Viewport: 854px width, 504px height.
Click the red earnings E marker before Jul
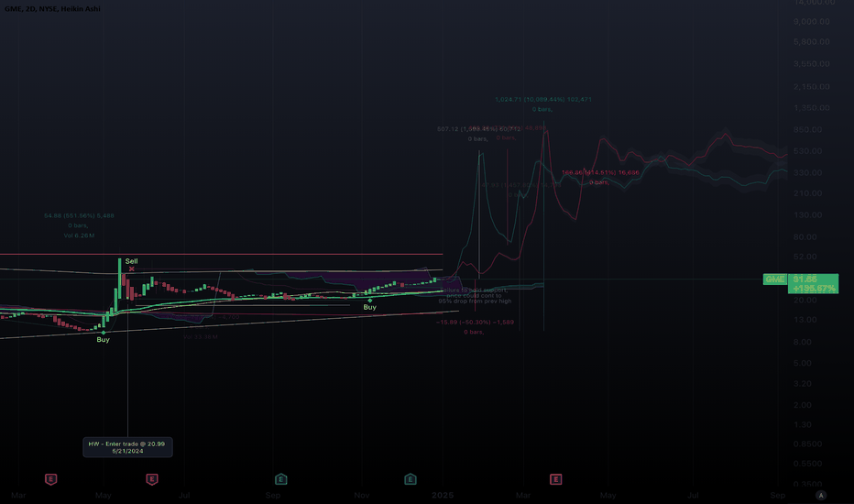point(152,479)
